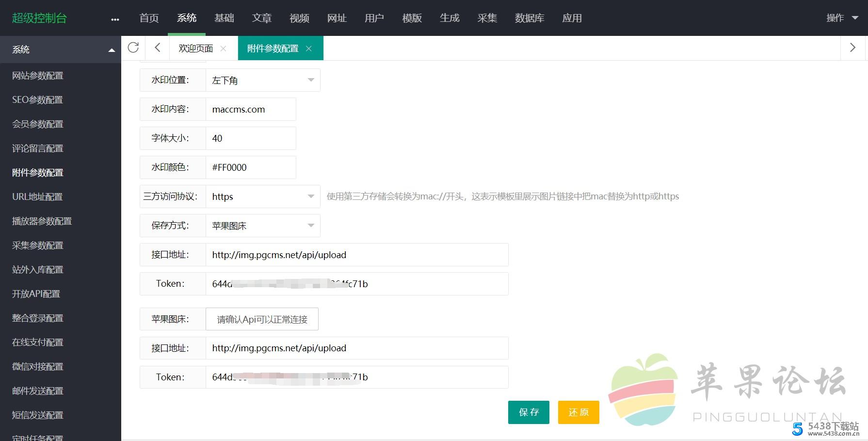This screenshot has width=868, height=441.
Task: Click the 水印内容 input field
Action: pyautogui.click(x=250, y=109)
